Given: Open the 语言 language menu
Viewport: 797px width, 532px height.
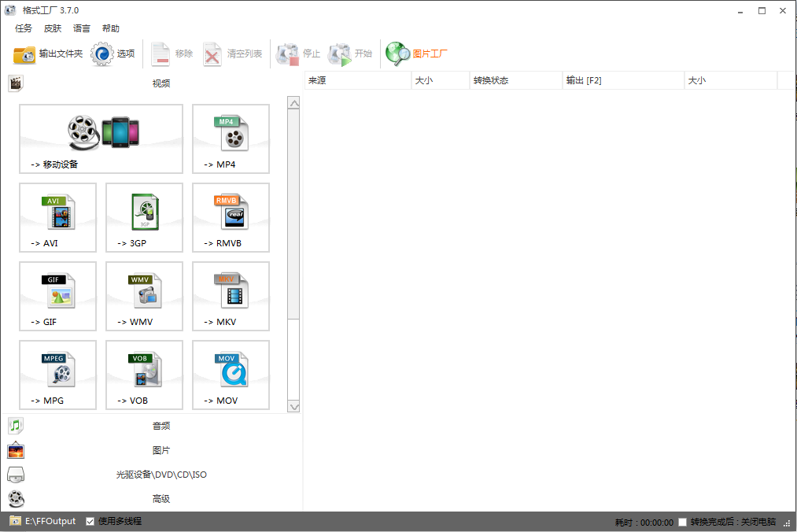Looking at the screenshot, I should click(x=81, y=28).
